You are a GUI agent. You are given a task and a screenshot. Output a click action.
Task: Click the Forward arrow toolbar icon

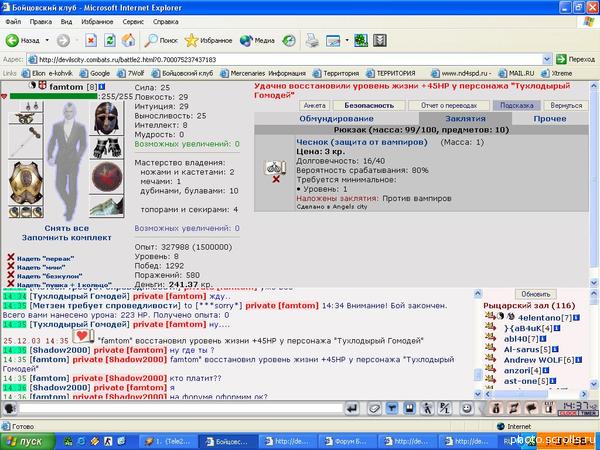click(64, 40)
